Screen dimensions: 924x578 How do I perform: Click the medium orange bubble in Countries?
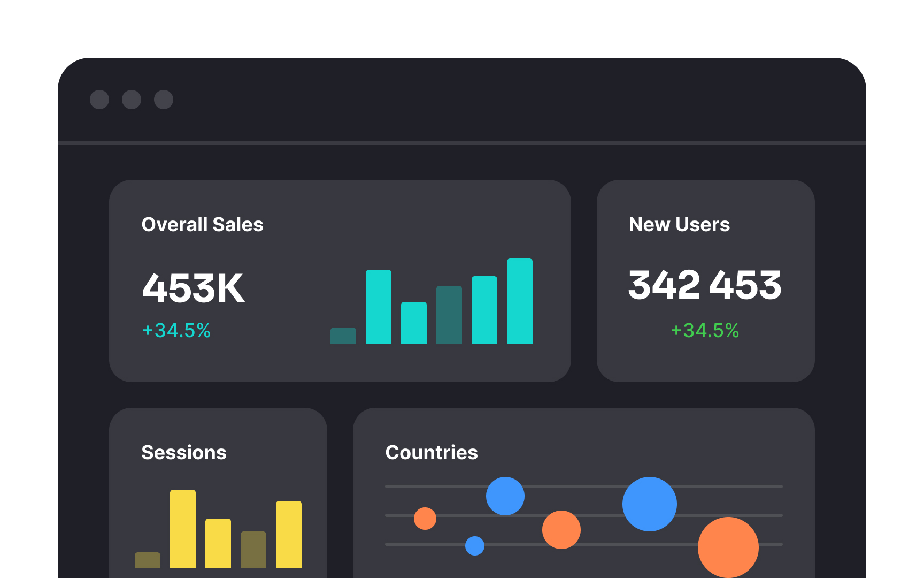561,530
